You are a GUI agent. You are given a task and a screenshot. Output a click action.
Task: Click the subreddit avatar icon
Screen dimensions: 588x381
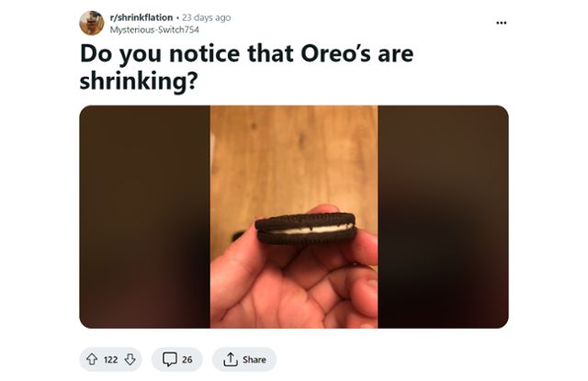pyautogui.click(x=91, y=23)
